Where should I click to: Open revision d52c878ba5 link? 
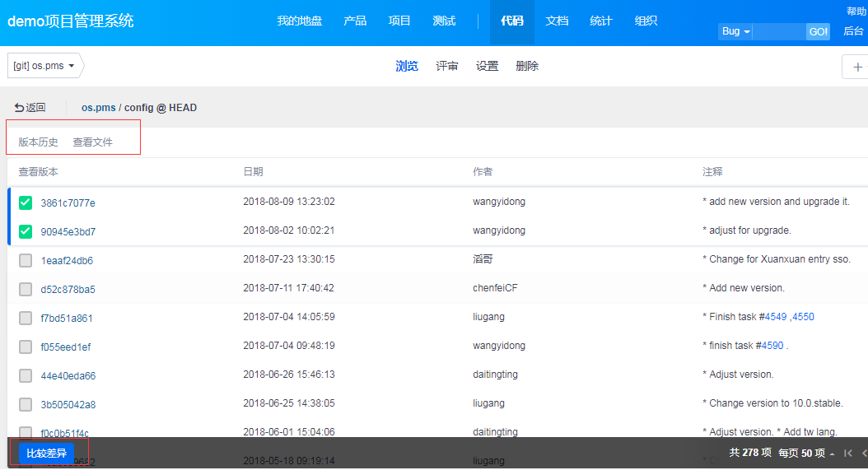(x=68, y=290)
